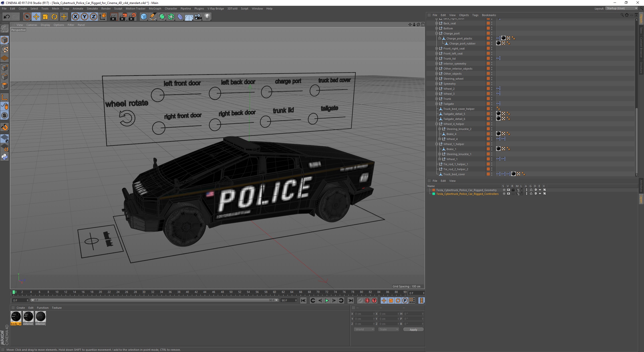Click the Undo arrow icon

click(x=7, y=17)
